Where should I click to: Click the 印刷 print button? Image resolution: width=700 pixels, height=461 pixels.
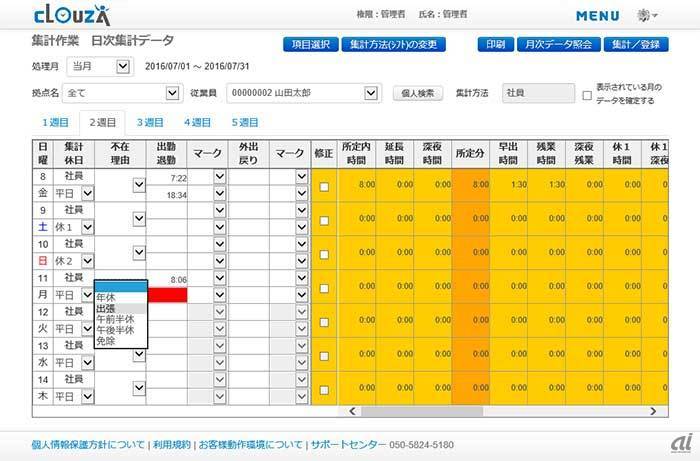[x=495, y=45]
